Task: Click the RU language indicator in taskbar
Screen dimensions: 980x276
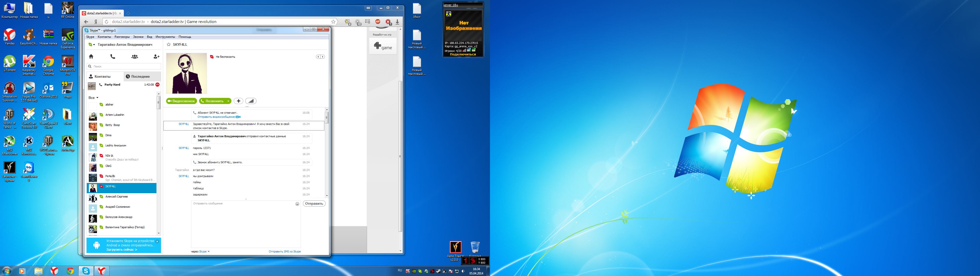Action: point(400,271)
